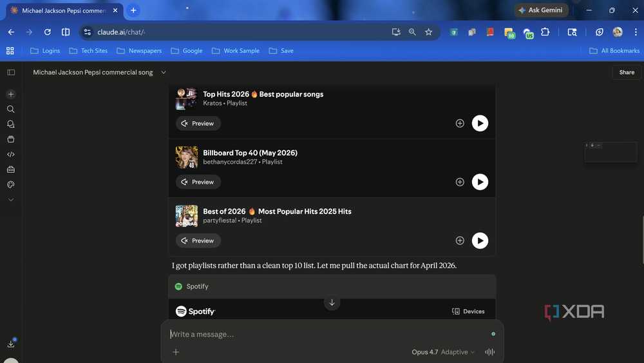
Task: Select Michael Jackson Pepsi commercial tab
Action: click(x=64, y=10)
